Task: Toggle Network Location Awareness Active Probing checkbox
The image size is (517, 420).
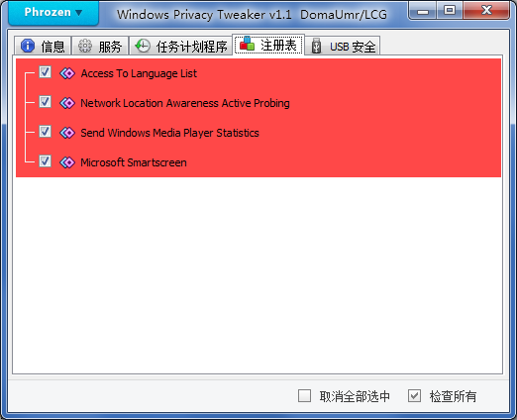Action: pos(45,102)
